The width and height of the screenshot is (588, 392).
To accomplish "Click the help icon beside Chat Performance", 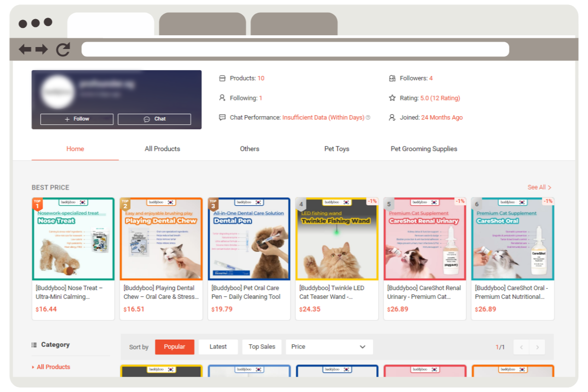I will [x=368, y=118].
